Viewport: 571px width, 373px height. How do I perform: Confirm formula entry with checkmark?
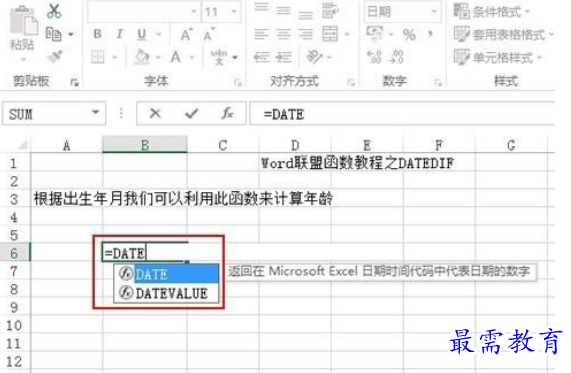pos(191,114)
